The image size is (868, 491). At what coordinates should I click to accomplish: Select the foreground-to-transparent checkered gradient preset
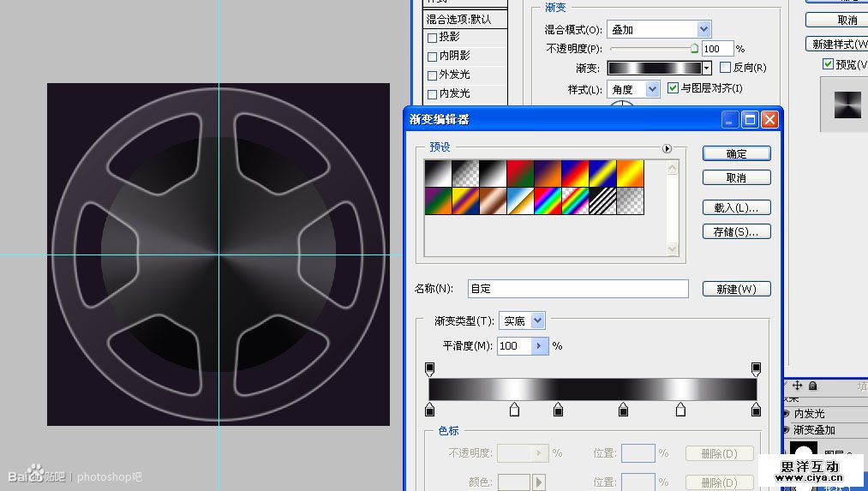click(465, 174)
